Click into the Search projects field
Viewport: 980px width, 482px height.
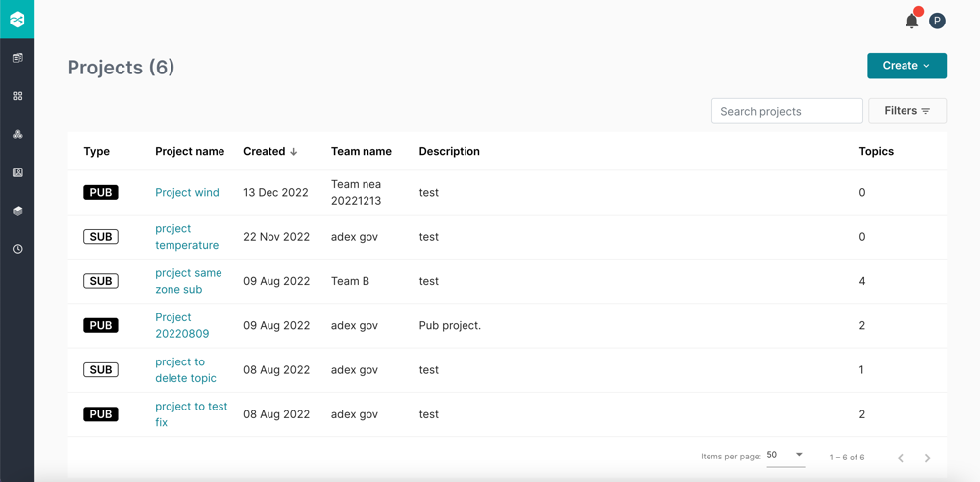click(787, 111)
